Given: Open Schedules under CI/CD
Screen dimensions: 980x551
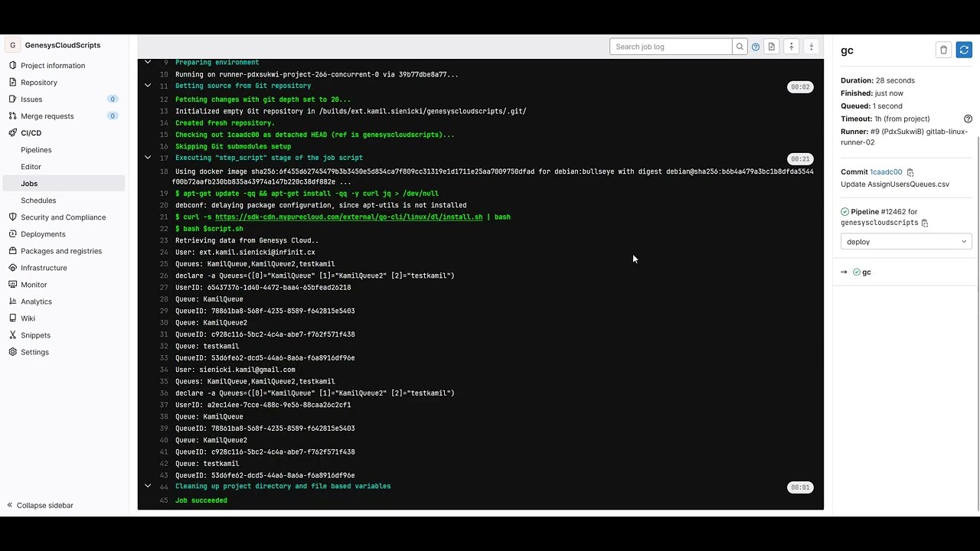Looking at the screenshot, I should (x=38, y=201).
